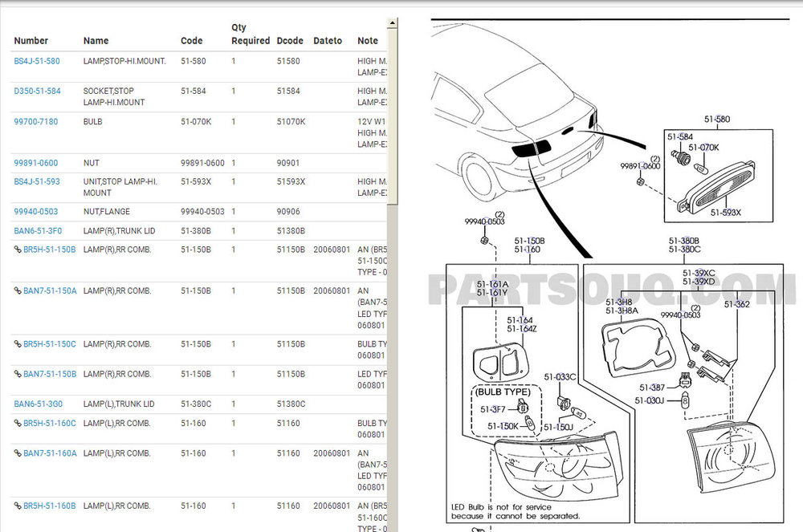Select the 51-033C callout in the diagram
The height and width of the screenshot is (532, 803).
tap(560, 377)
